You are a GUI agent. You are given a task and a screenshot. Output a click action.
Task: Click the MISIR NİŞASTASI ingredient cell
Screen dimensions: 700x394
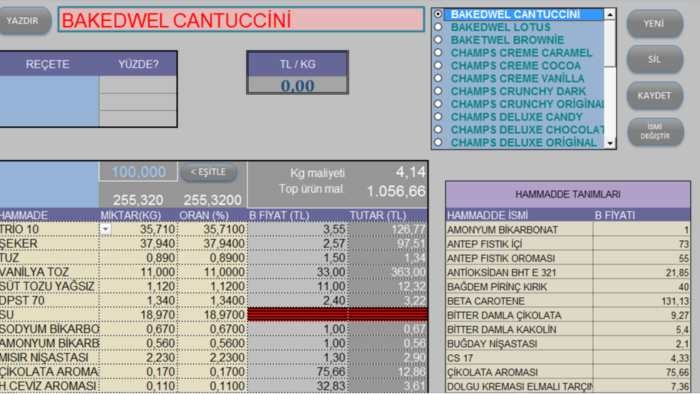tap(49, 358)
